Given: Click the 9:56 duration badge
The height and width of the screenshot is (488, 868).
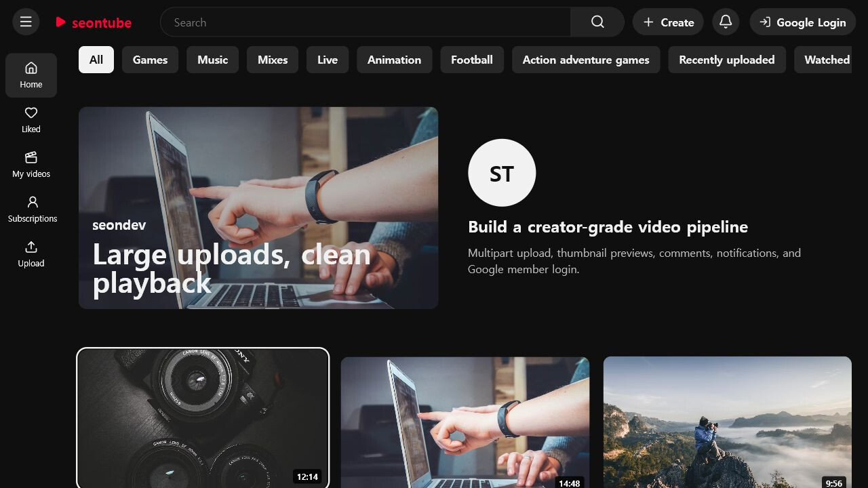Looking at the screenshot, I should pyautogui.click(x=834, y=483).
